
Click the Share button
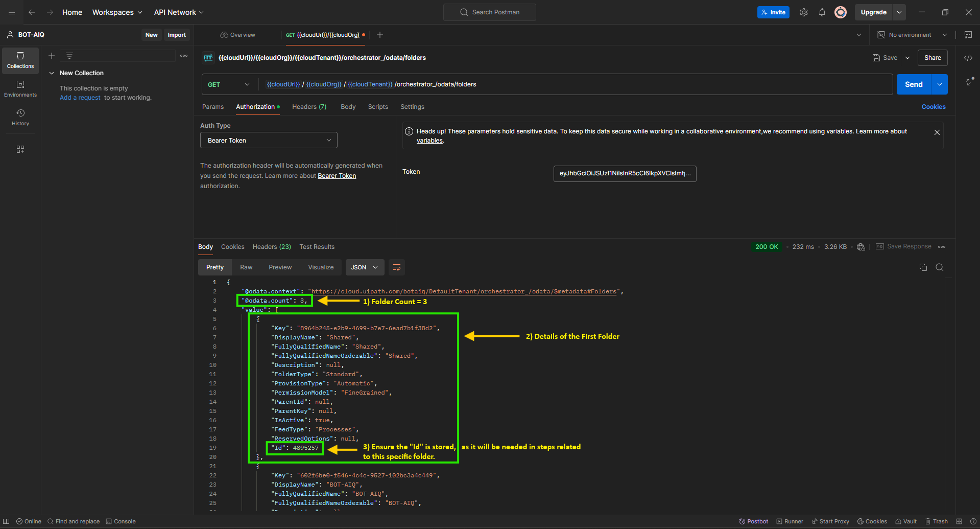(933, 58)
